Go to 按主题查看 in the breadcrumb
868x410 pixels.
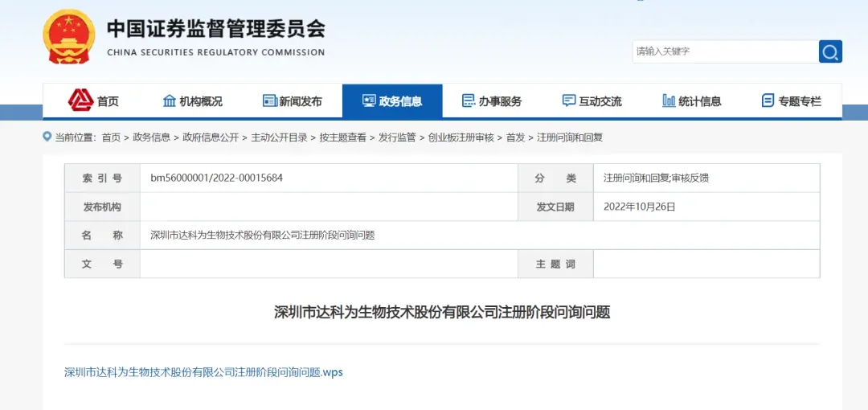(342, 137)
